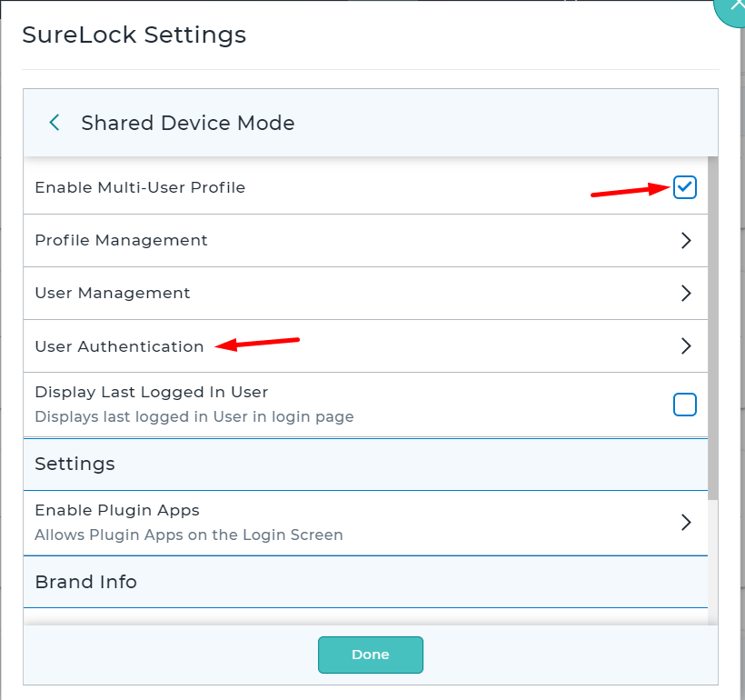The width and height of the screenshot is (745, 700).
Task: Select the User Management text label
Action: [113, 293]
